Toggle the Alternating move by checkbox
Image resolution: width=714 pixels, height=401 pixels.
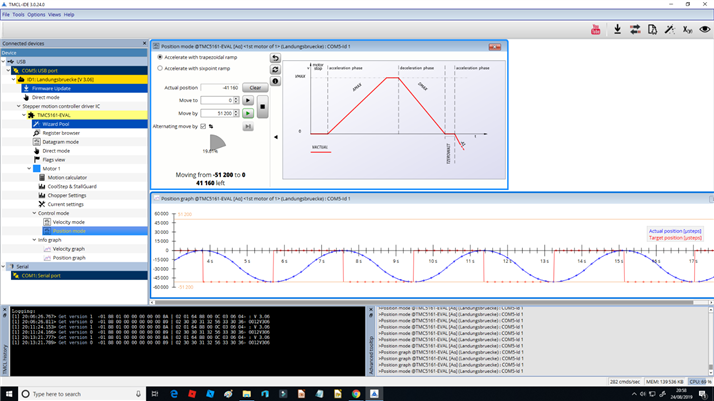pyautogui.click(x=203, y=127)
